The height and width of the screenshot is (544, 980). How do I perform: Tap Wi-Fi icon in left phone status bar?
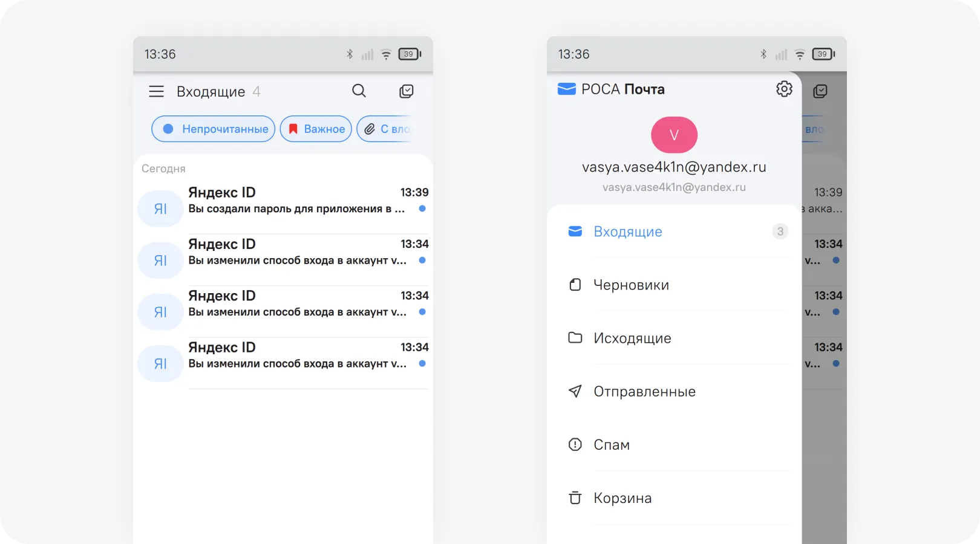pyautogui.click(x=386, y=54)
